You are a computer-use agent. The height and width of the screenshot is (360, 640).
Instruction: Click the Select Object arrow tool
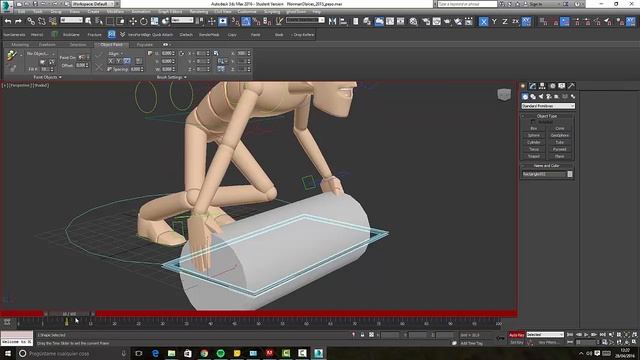pyautogui.click(x=88, y=21)
